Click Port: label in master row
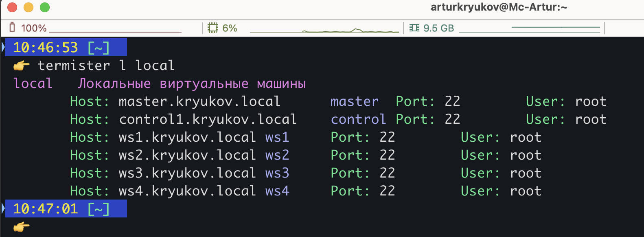The height and width of the screenshot is (237, 644). click(x=416, y=101)
